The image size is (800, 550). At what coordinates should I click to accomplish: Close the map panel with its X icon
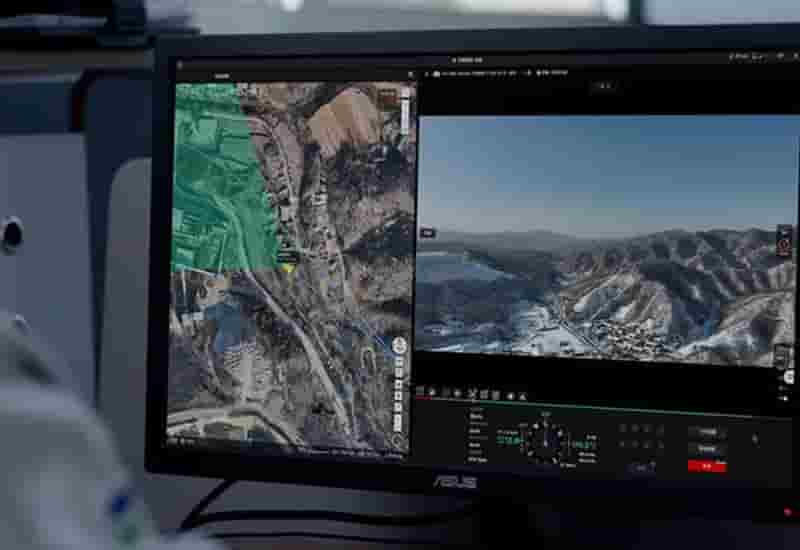pyautogui.click(x=411, y=75)
